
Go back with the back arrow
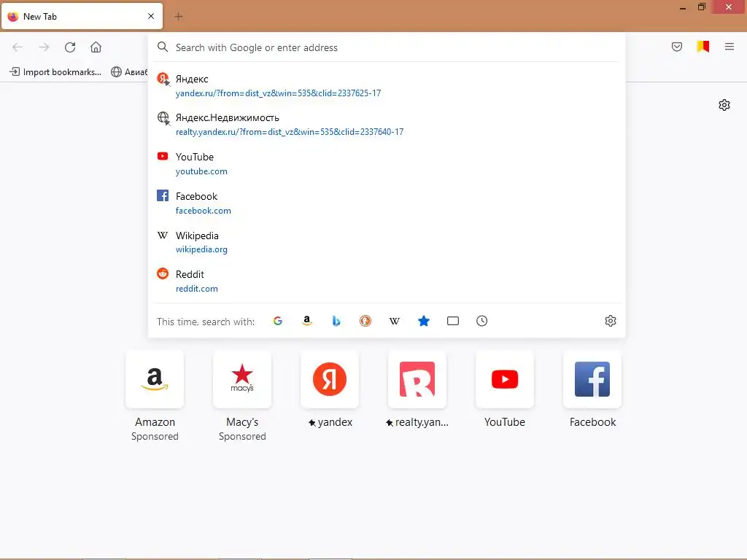(18, 47)
